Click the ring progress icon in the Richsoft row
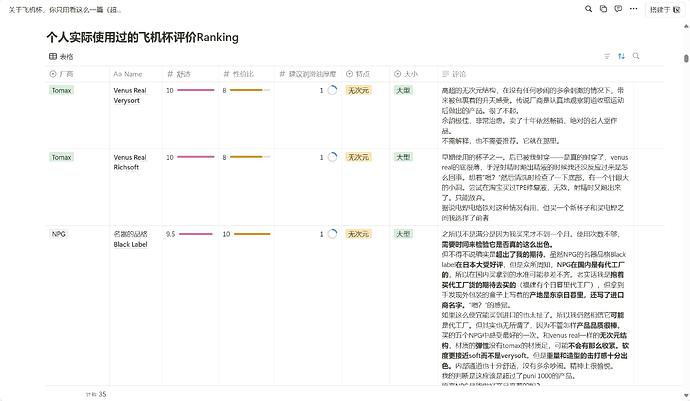 (x=332, y=157)
